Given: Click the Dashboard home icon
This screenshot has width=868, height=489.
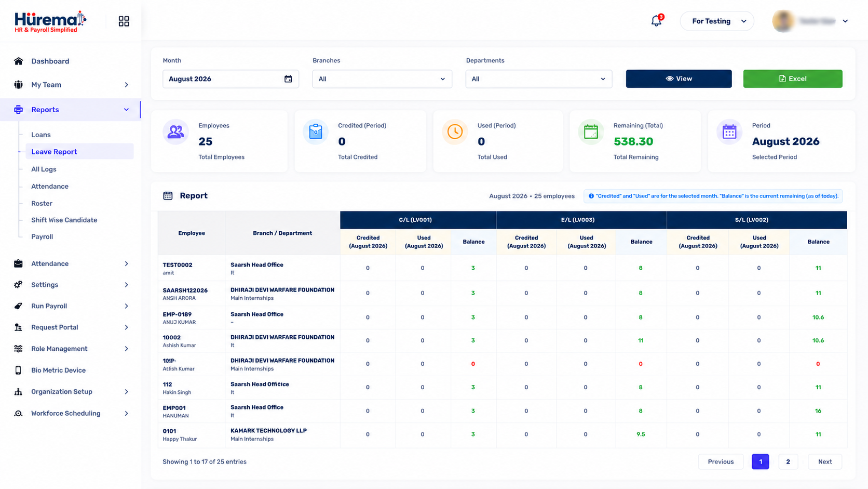Looking at the screenshot, I should click(x=19, y=61).
